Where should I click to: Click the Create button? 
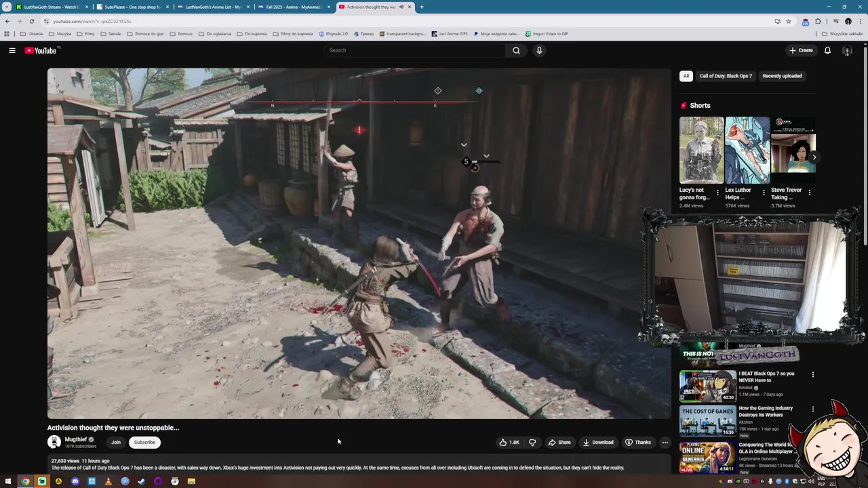click(801, 50)
